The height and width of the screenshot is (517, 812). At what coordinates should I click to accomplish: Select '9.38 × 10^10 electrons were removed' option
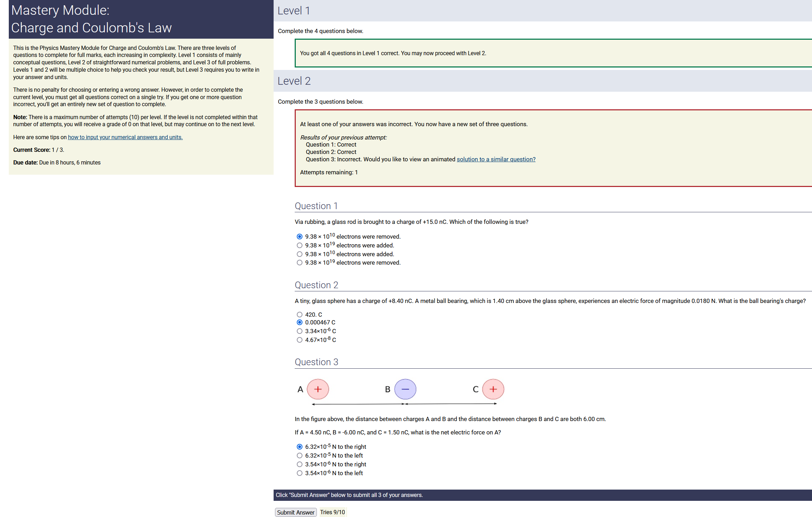pos(299,237)
